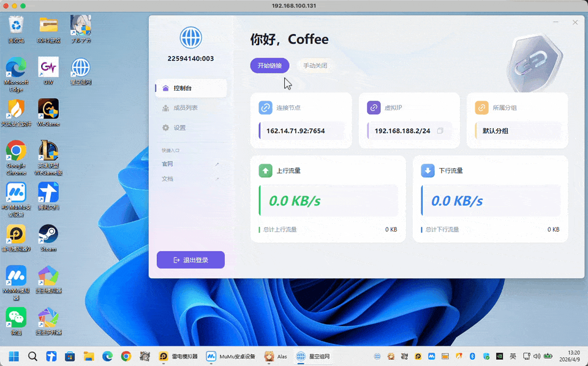Switch input language via 英 indicator

click(513, 356)
